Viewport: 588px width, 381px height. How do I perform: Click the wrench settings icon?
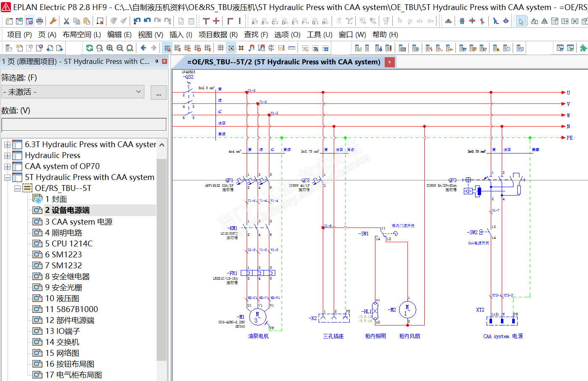(53, 21)
